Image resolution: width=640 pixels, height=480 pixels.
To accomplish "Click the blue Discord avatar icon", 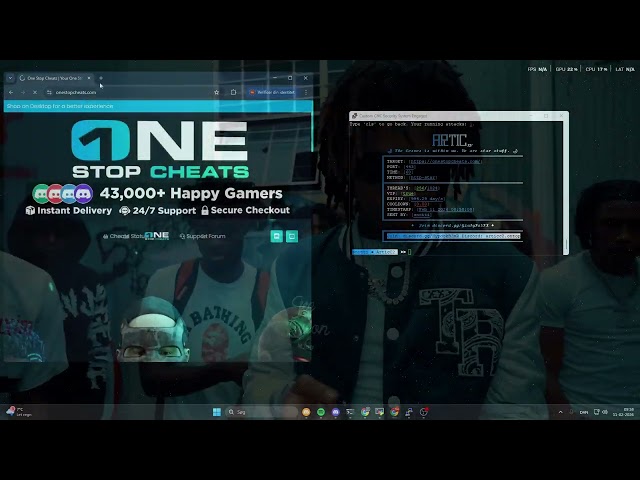I will 69,193.
